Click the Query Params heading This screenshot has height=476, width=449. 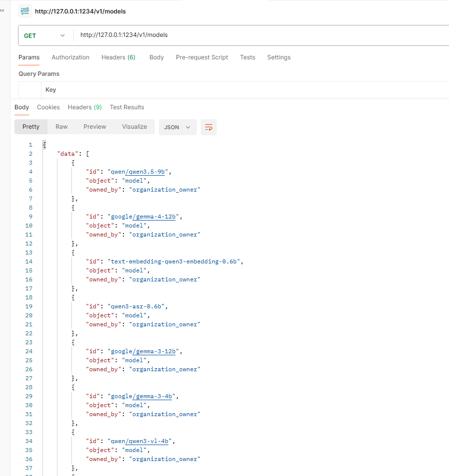[x=39, y=74]
